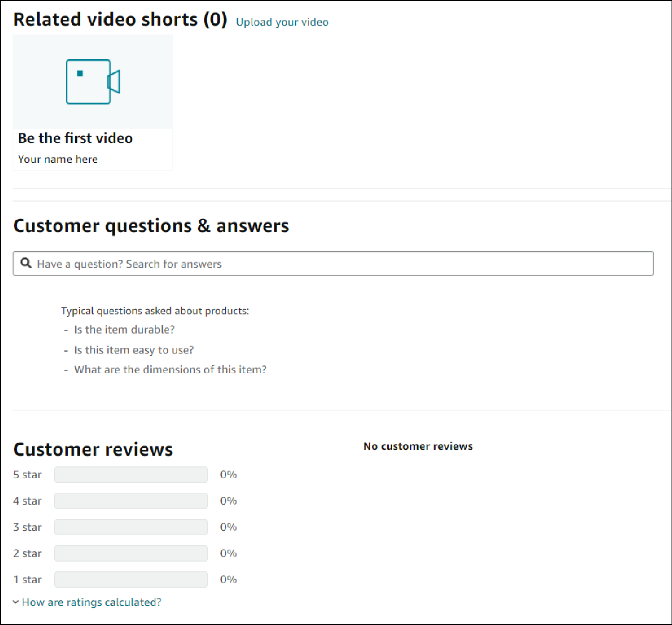Select 'Is the item durable?' suggestion
Viewport: 672px width, 625px height.
pos(124,330)
